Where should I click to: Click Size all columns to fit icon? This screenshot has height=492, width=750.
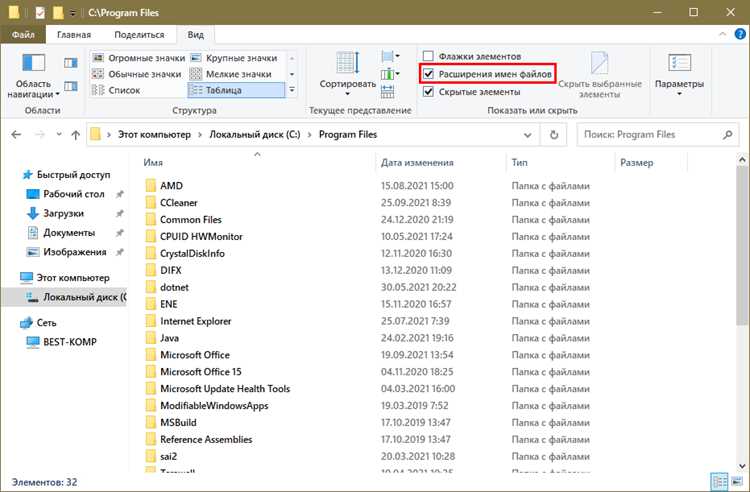(x=388, y=91)
